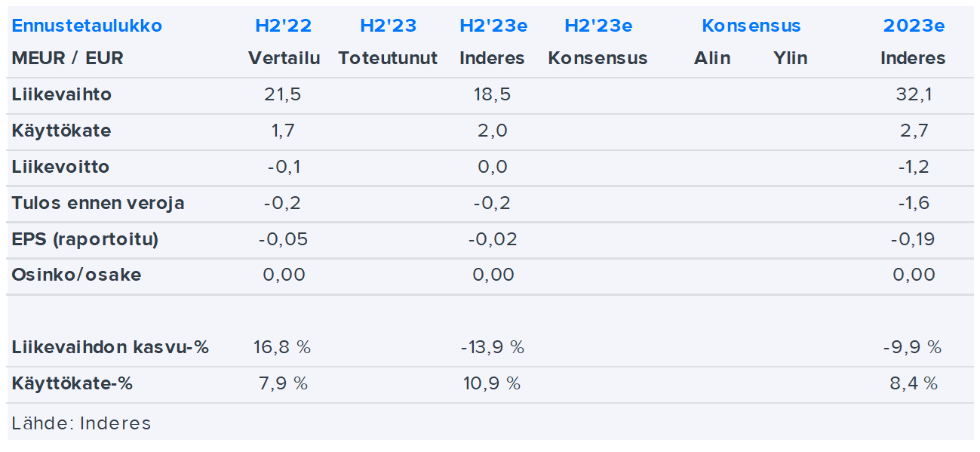The width and height of the screenshot is (980, 452).
Task: Select the Osinko/osake row label
Action: 76,275
